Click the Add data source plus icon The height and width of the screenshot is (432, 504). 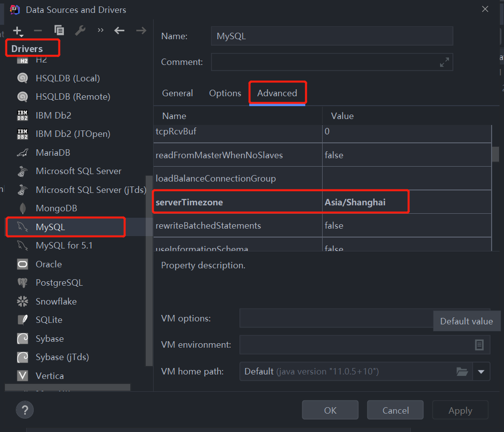tap(18, 31)
